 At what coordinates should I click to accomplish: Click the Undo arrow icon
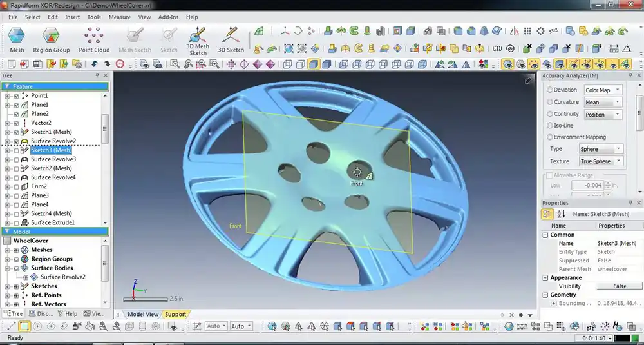coord(94,64)
